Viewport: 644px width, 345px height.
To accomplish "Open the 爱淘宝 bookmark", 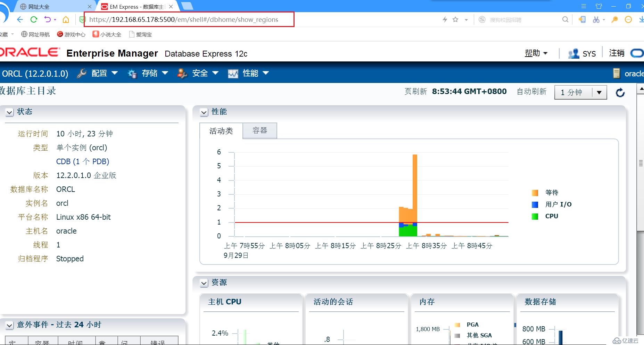I will [x=140, y=34].
